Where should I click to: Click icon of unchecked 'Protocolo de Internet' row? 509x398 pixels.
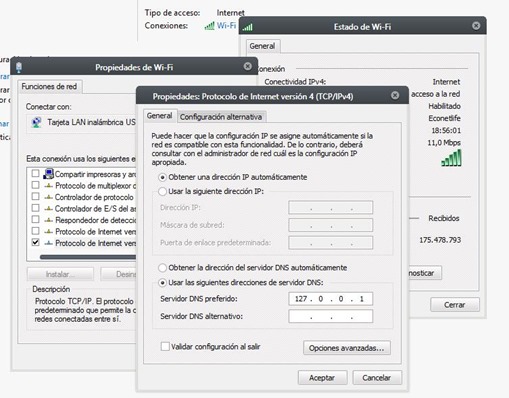point(49,231)
